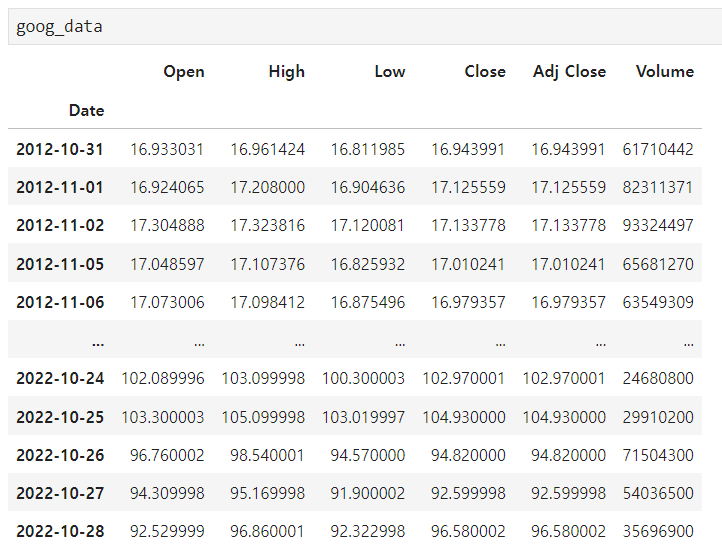722x557 pixels.
Task: Click High value 17.208000
Action: click(268, 187)
